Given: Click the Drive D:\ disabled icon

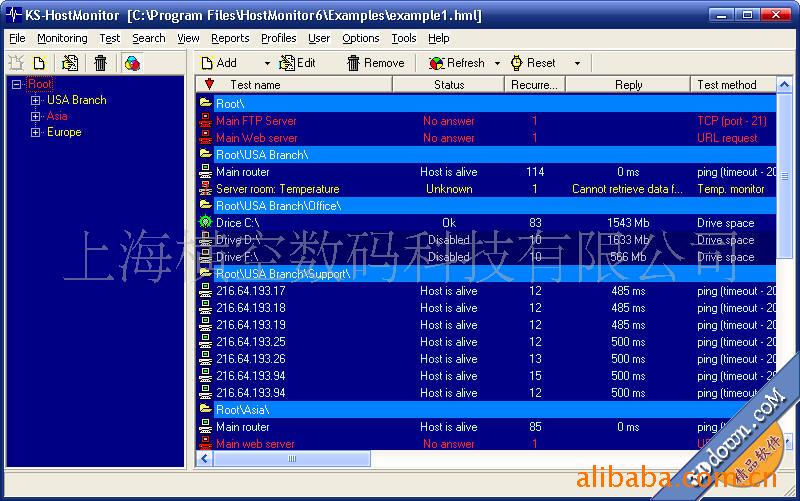Looking at the screenshot, I should pyautogui.click(x=205, y=240).
